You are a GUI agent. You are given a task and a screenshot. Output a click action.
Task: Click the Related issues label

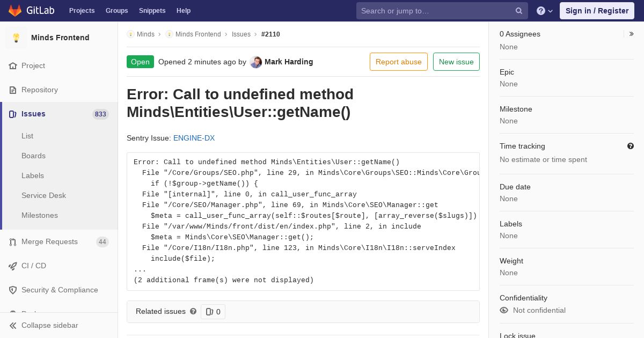coord(160,311)
